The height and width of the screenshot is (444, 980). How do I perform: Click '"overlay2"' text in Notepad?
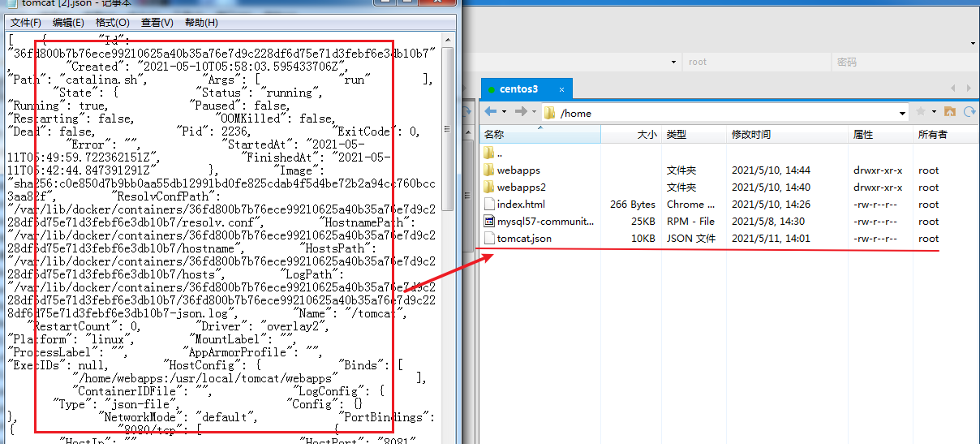coord(294,326)
